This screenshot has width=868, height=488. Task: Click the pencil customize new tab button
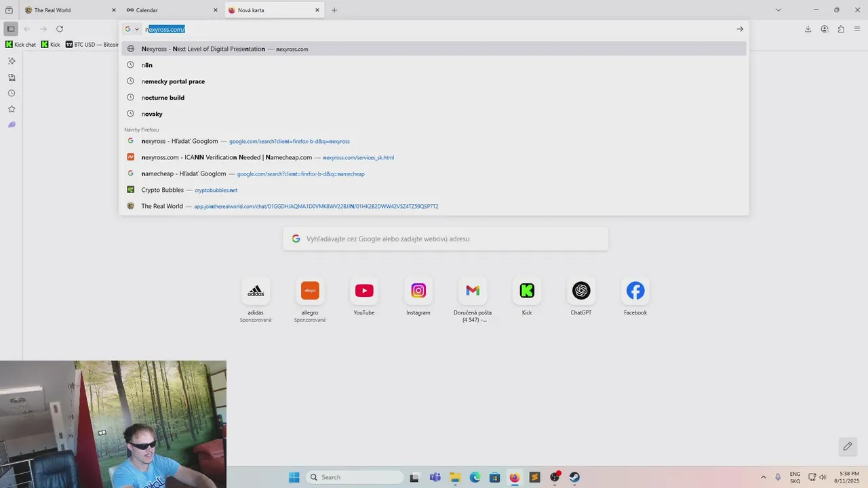point(848,446)
